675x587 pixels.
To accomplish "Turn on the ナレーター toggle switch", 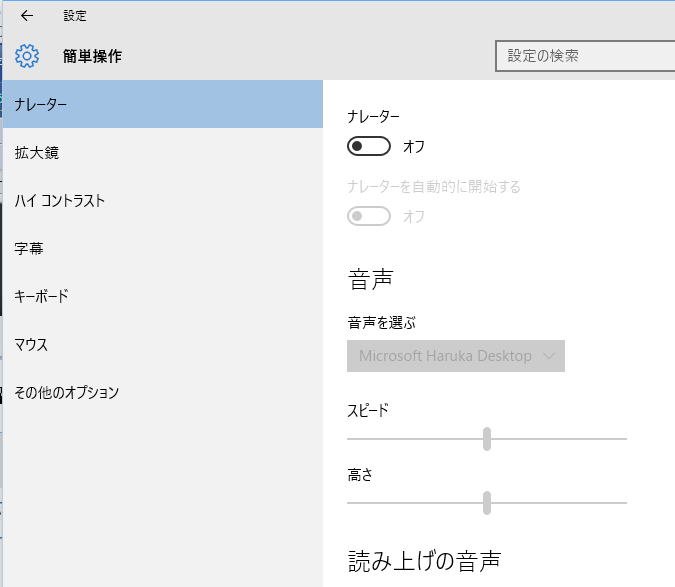I will pos(368,147).
